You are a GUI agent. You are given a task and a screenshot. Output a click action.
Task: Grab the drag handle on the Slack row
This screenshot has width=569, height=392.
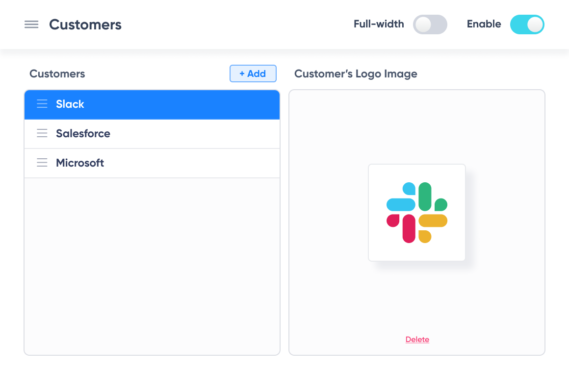coord(42,104)
